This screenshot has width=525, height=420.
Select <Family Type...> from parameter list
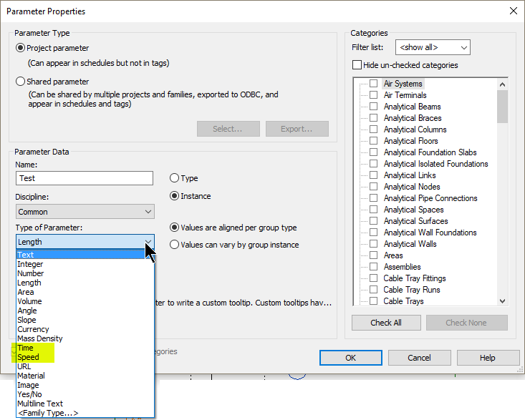tap(85, 413)
